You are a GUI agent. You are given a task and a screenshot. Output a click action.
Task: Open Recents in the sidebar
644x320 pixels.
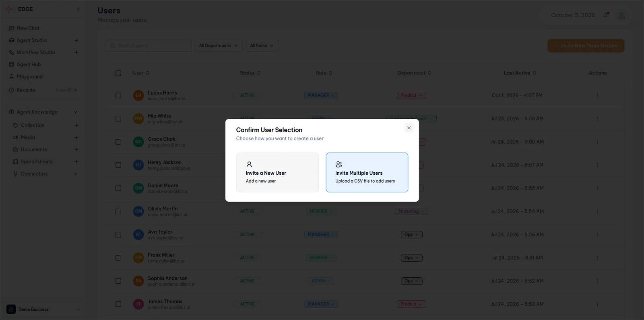[26, 90]
